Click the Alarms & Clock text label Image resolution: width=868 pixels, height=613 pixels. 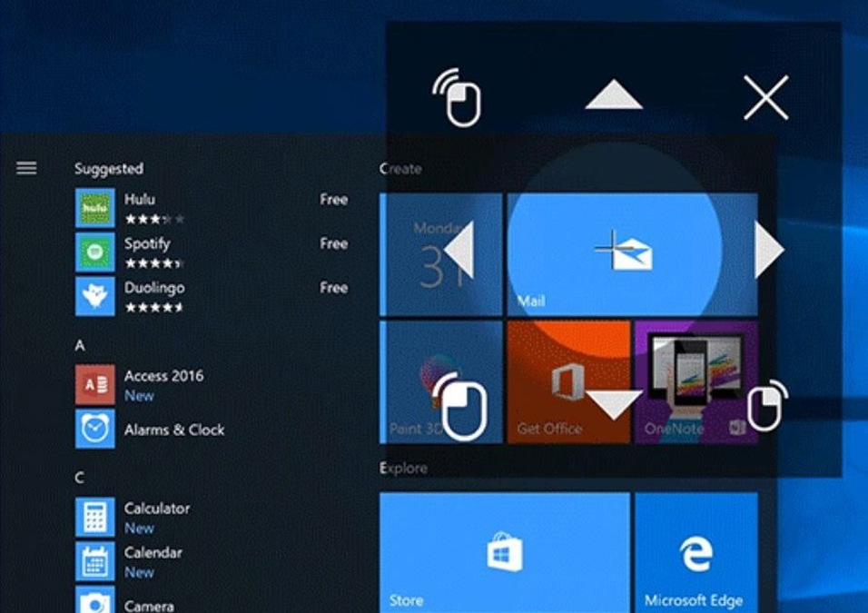click(x=174, y=430)
